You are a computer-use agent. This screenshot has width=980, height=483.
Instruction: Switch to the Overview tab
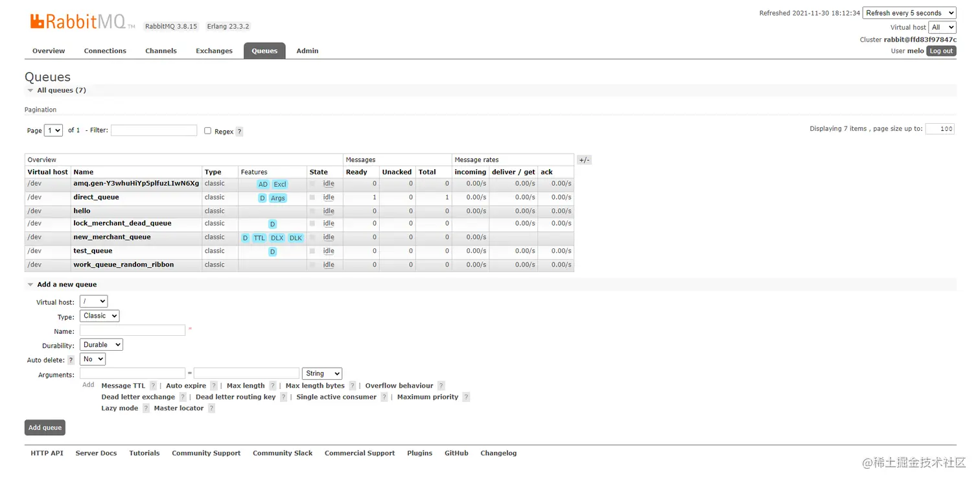(x=49, y=51)
